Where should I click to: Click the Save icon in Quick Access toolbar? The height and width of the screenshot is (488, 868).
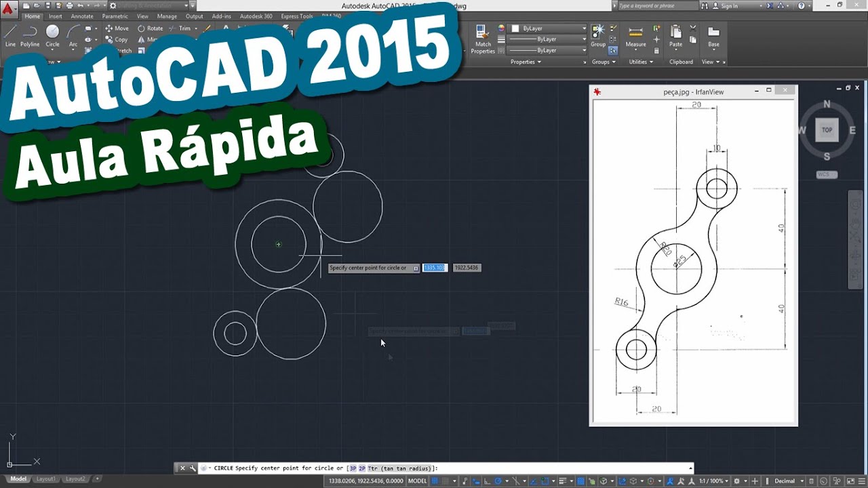tap(47, 5)
